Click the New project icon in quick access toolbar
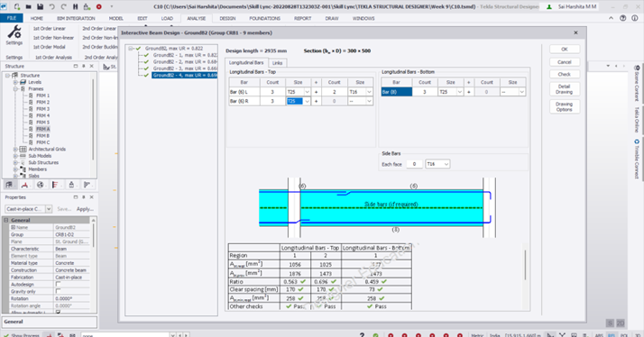The height and width of the screenshot is (337, 644). (17, 6)
